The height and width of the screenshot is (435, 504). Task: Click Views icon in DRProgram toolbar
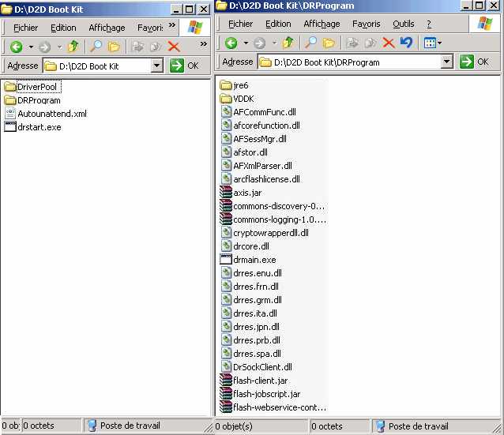click(x=430, y=43)
